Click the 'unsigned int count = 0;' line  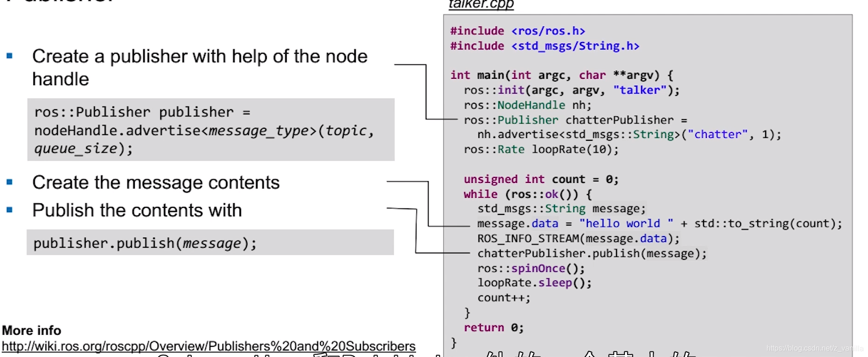541,179
